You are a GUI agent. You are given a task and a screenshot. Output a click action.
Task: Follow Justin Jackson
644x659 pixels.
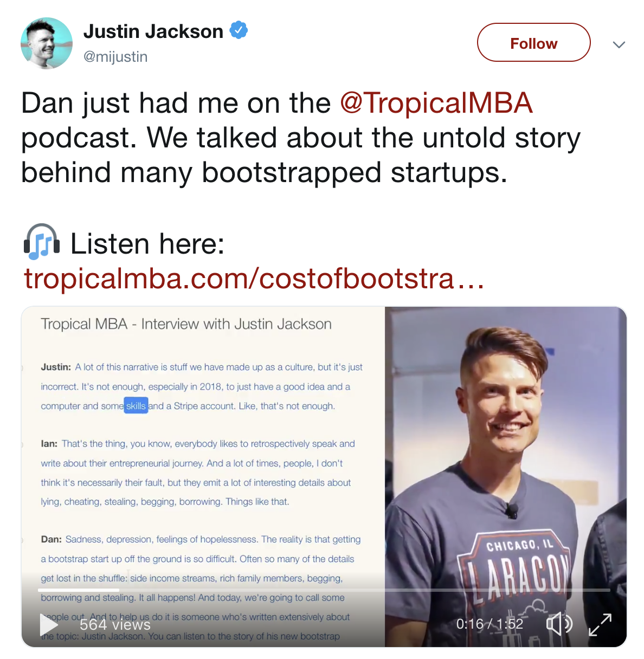pyautogui.click(x=533, y=42)
